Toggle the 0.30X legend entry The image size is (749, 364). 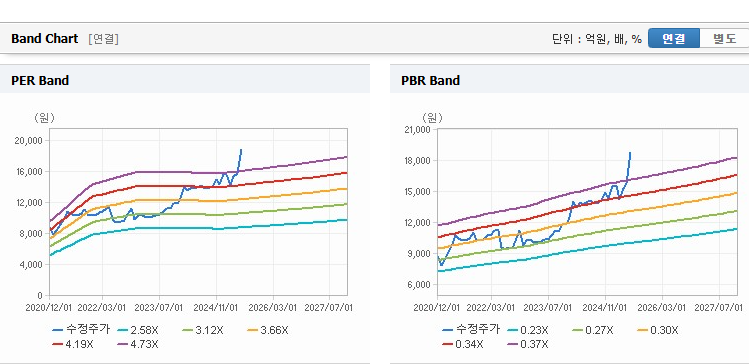coord(658,330)
